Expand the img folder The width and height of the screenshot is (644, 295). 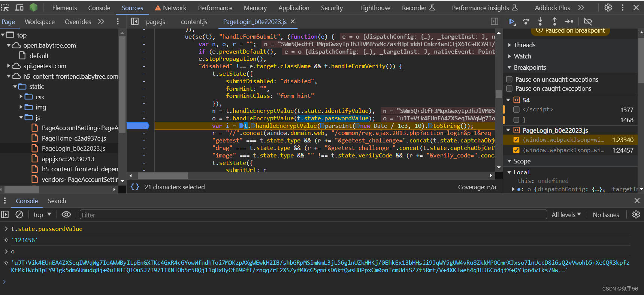point(21,107)
